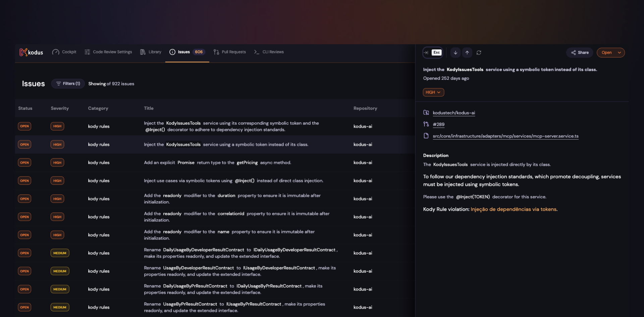Click OPEN badge on the 'corresponding symbolic token' row
The width and height of the screenshot is (644, 317).
point(24,126)
